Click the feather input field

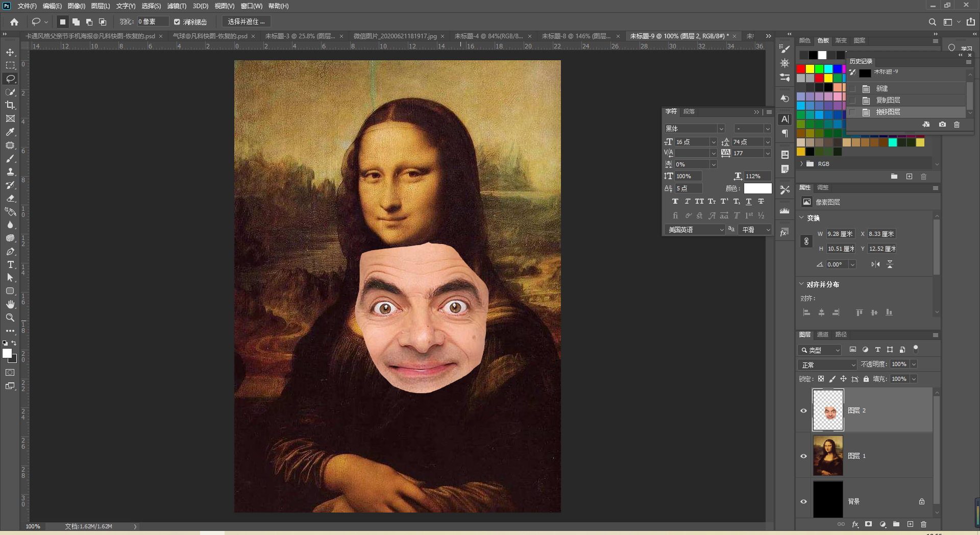click(153, 22)
